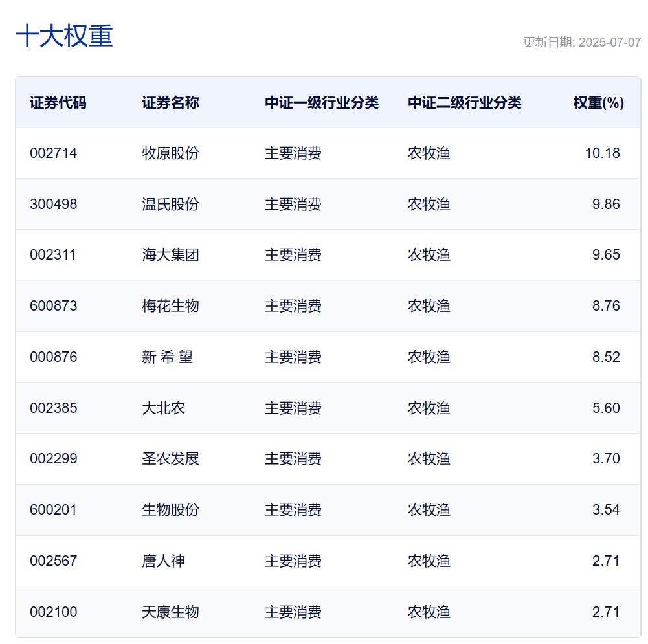648x644 pixels.
Task: Select security name 梅花生物
Action: click(171, 306)
